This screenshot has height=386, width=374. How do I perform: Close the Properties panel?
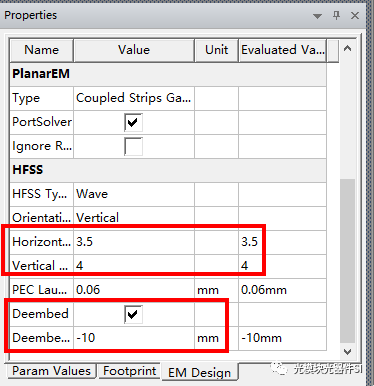(355, 15)
